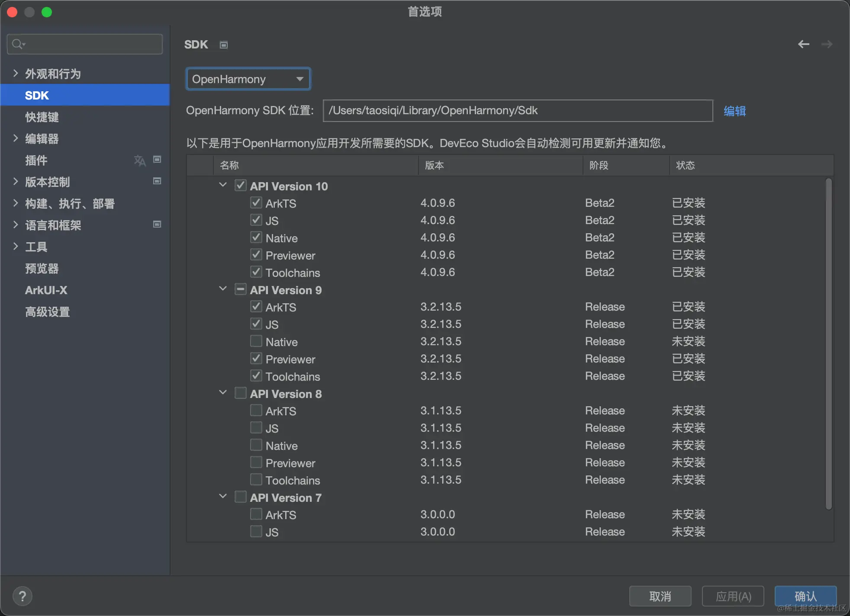
Task: Open the OpenHarmony SDK type dropdown
Action: tap(248, 79)
